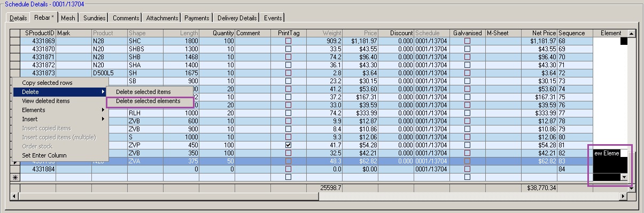
Task: Click net price cell $333.99 for sequence 77
Action: pyautogui.click(x=539, y=113)
